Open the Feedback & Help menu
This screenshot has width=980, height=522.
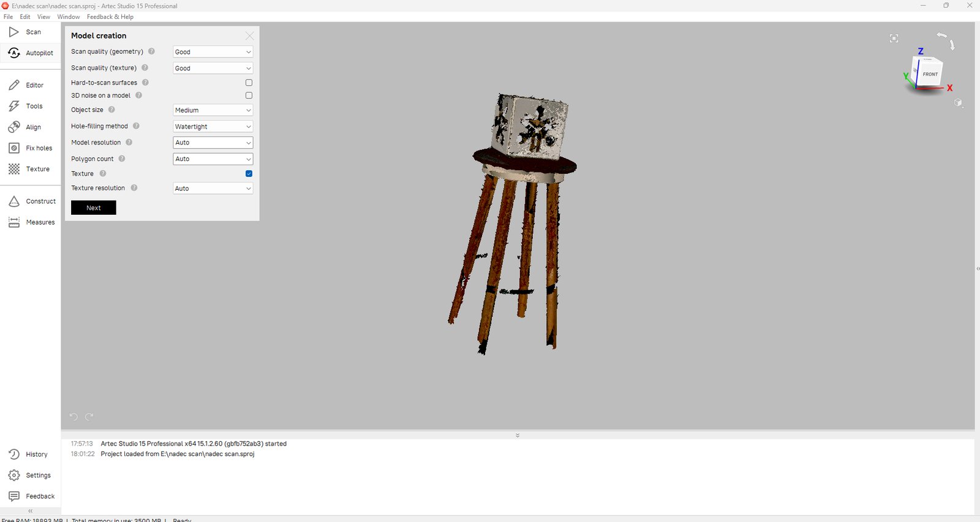point(110,17)
